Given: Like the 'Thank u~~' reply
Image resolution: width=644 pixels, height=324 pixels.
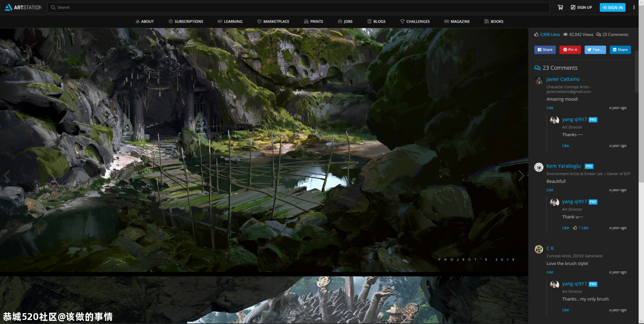Looking at the screenshot, I should pyautogui.click(x=566, y=228).
